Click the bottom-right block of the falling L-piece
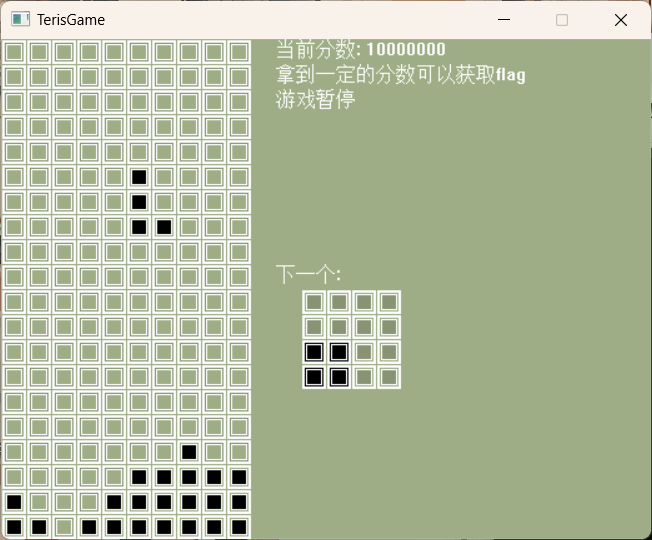The width and height of the screenshot is (652, 540). (164, 227)
